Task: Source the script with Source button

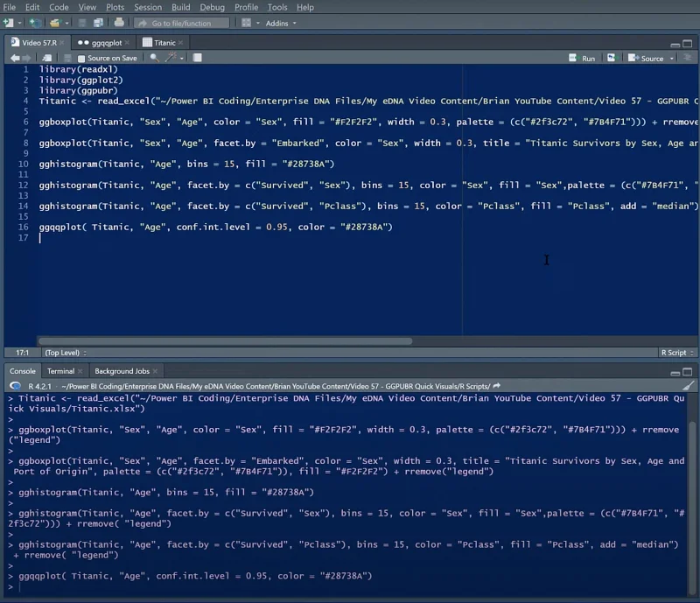Action: tap(646, 58)
